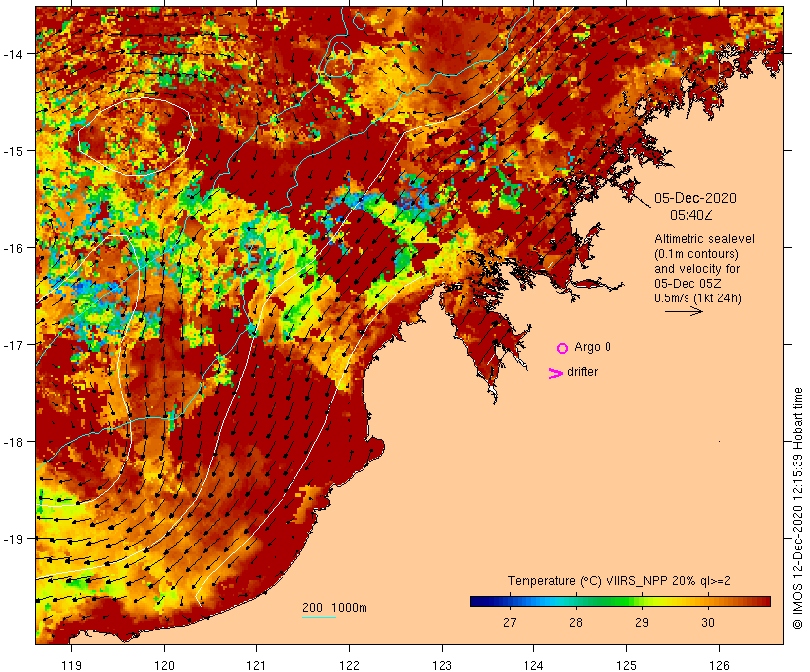Click the longitude label 119

pos(71,665)
